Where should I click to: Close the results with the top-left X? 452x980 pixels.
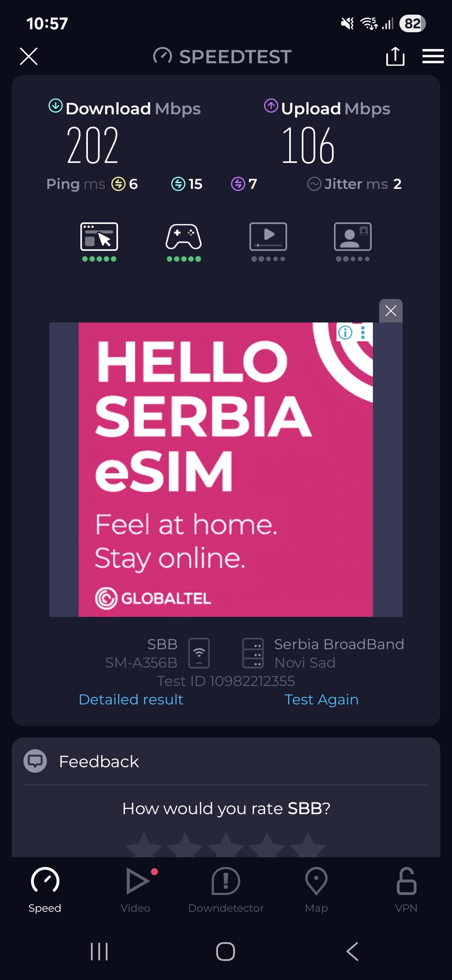tap(28, 56)
